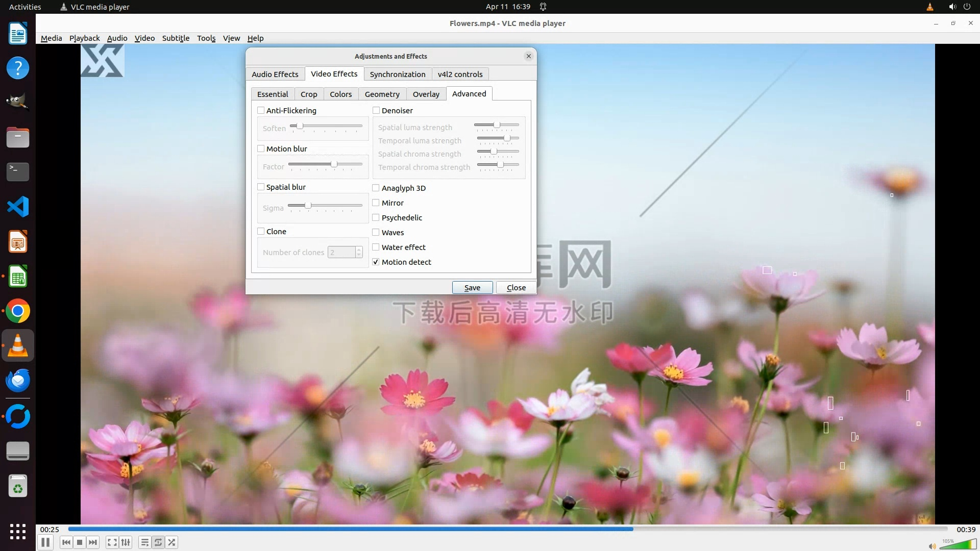Click the Save button

tap(472, 288)
